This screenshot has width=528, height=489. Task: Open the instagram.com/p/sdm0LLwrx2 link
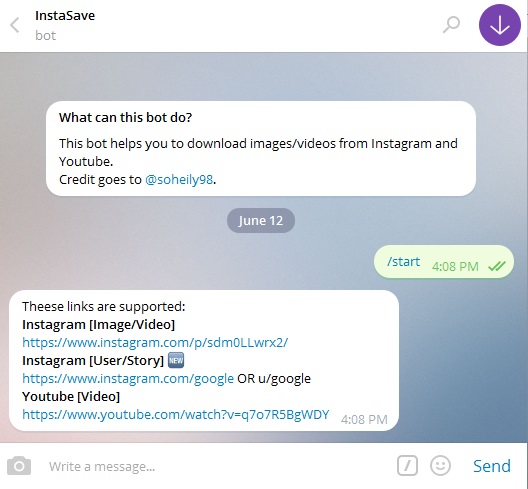pyautogui.click(x=155, y=342)
